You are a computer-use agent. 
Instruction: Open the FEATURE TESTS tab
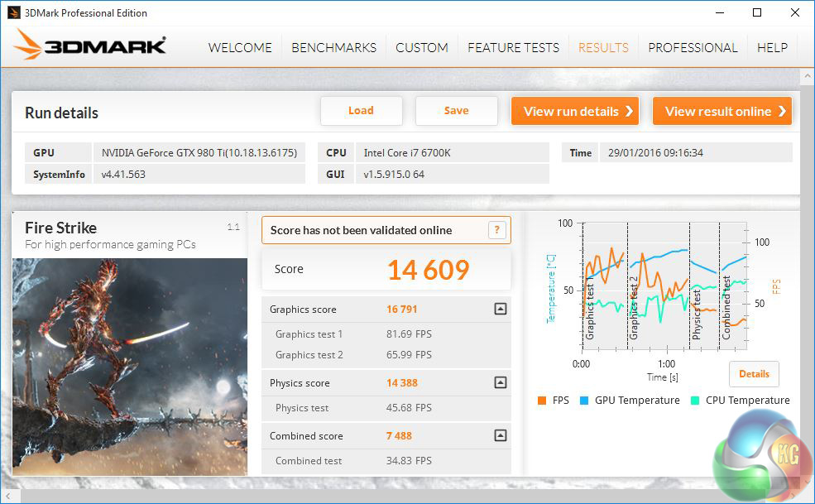(513, 47)
